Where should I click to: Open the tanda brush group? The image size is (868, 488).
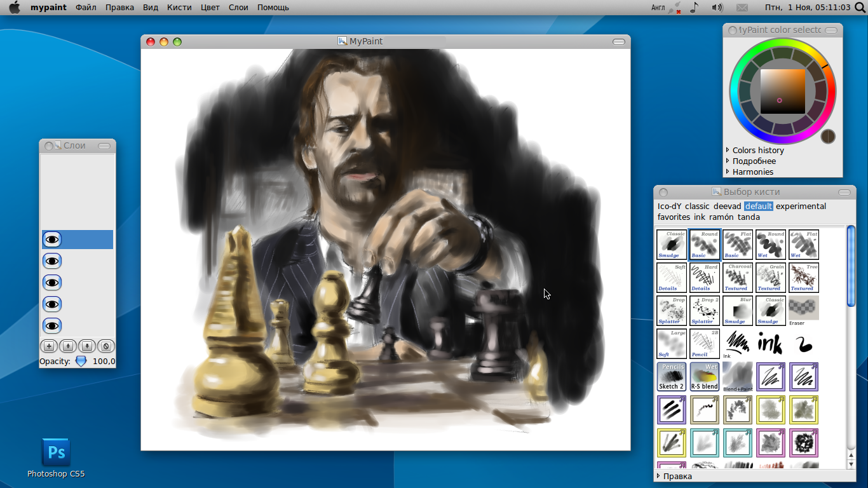click(749, 217)
